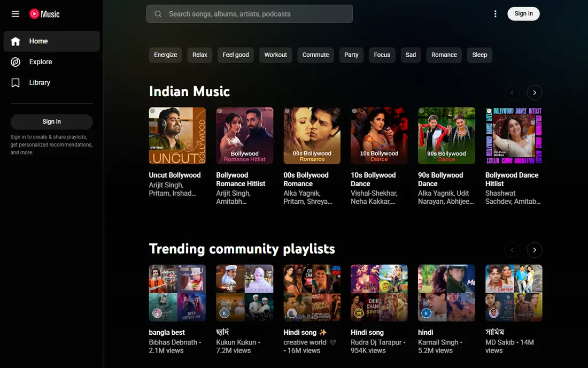Image resolution: width=588 pixels, height=368 pixels.
Task: Click 10s Bollywood Dance title link
Action: point(373,179)
